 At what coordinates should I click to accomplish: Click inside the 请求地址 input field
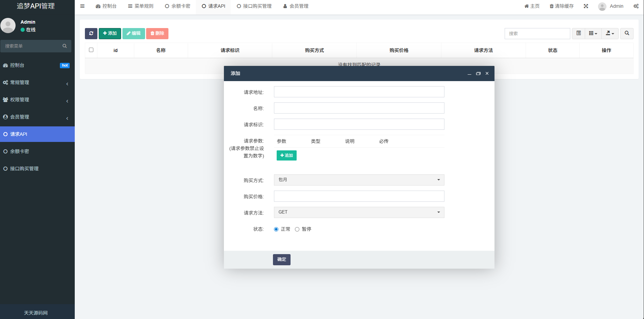tap(359, 92)
